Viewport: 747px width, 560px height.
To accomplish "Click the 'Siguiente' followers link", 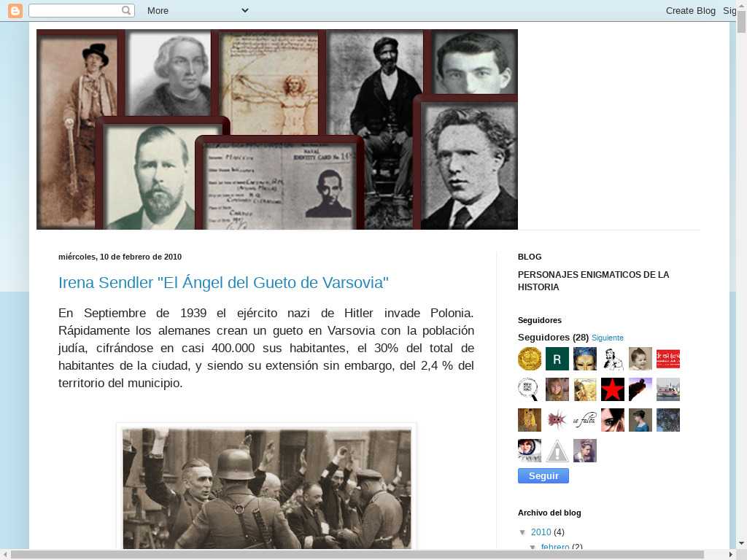I will (608, 338).
